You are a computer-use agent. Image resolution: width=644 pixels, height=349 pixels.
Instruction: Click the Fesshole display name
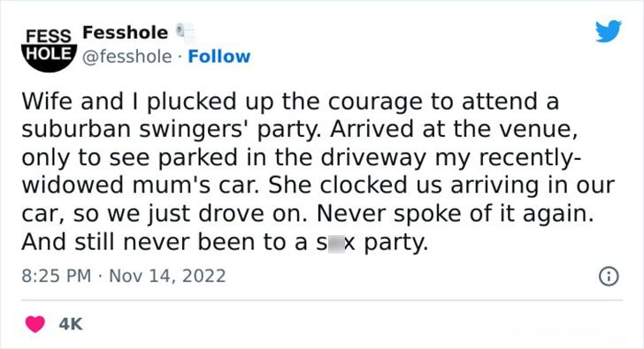coord(126,33)
